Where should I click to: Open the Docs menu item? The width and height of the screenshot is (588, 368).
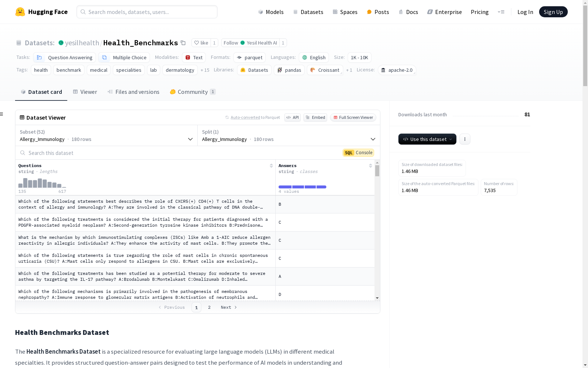click(408, 12)
